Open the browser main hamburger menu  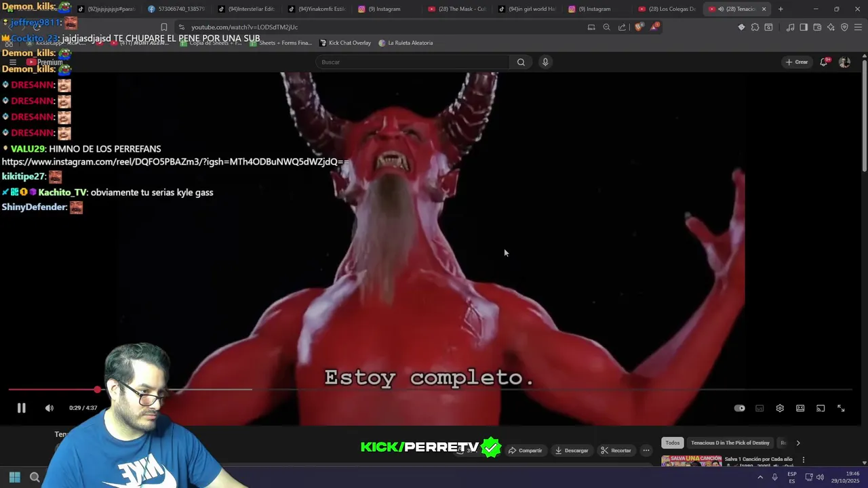click(x=858, y=27)
